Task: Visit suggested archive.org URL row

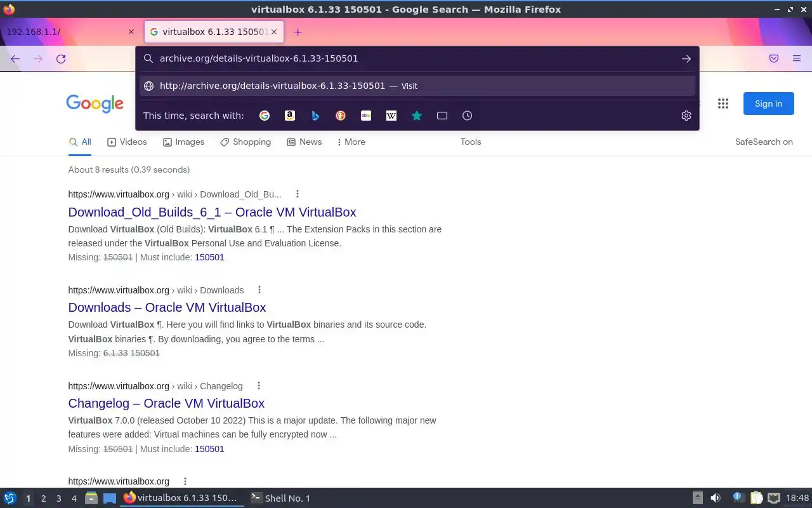Action: click(x=417, y=86)
